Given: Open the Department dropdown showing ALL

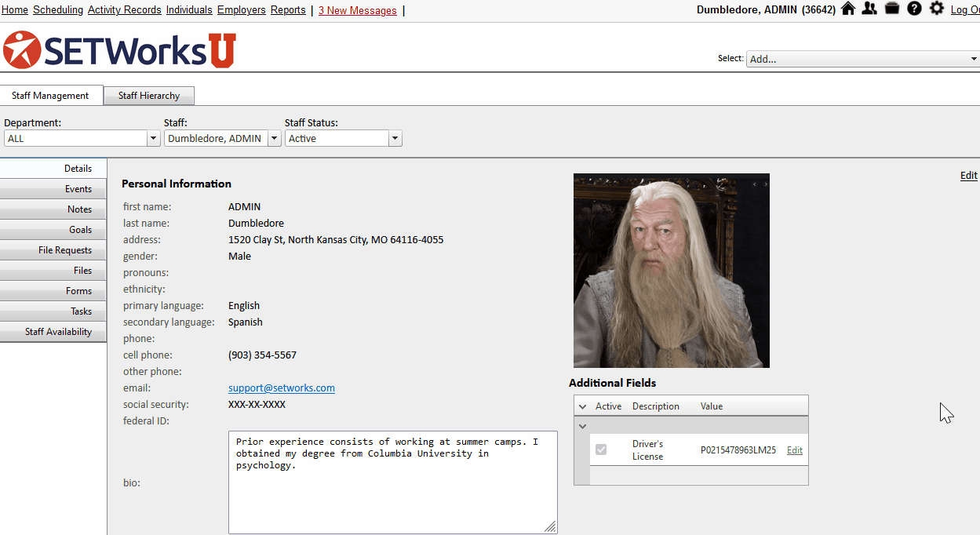Looking at the screenshot, I should 82,138.
